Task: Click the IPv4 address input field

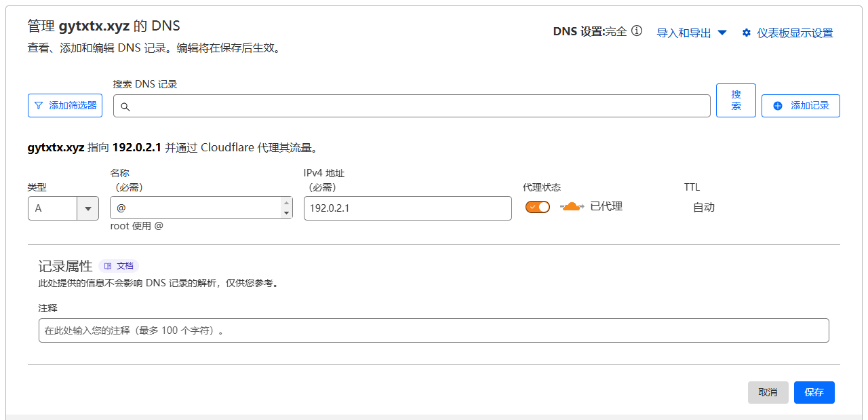Action: pyautogui.click(x=407, y=208)
